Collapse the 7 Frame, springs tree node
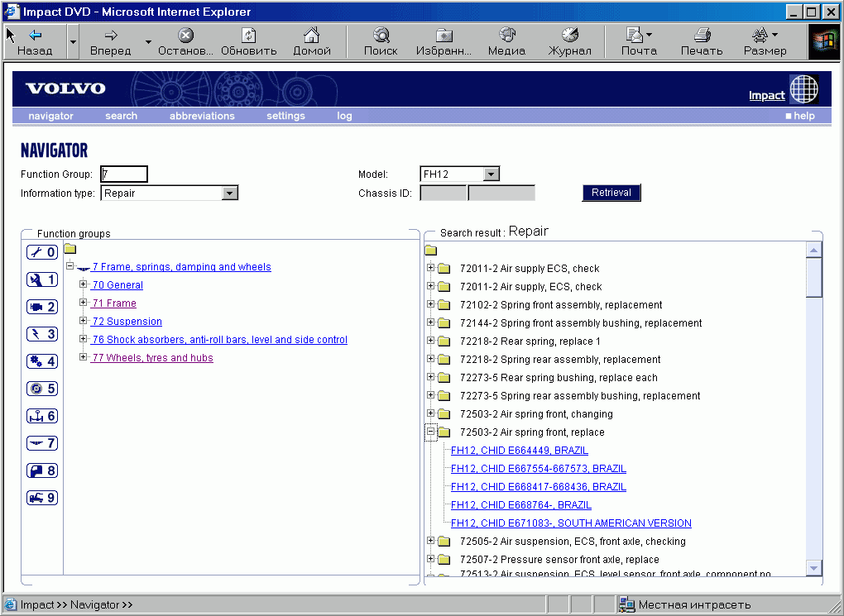 (70, 265)
